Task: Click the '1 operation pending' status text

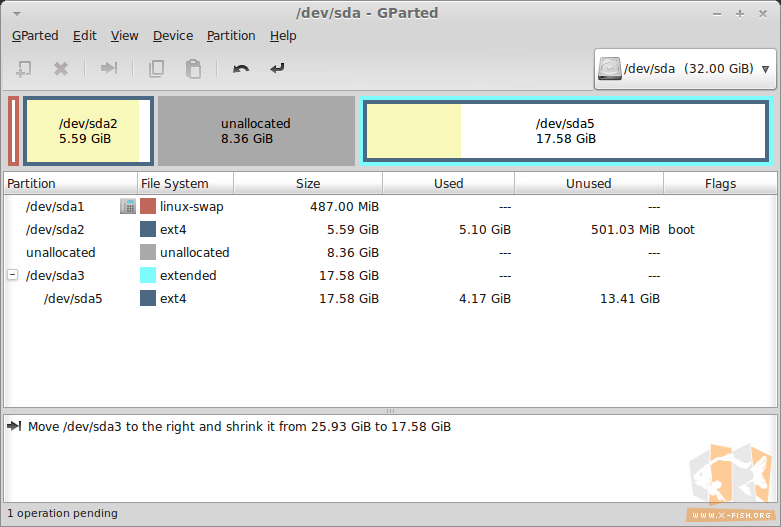Action: 62,513
